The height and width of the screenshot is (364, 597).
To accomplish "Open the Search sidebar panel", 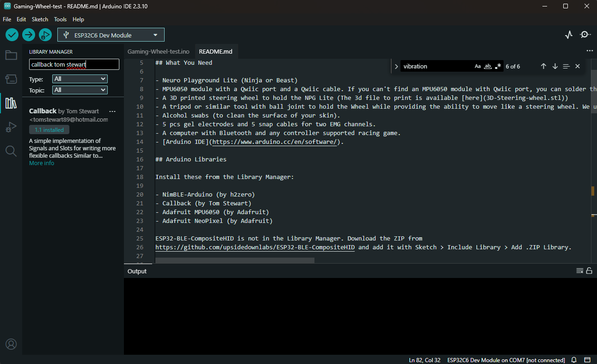I will click(11, 151).
